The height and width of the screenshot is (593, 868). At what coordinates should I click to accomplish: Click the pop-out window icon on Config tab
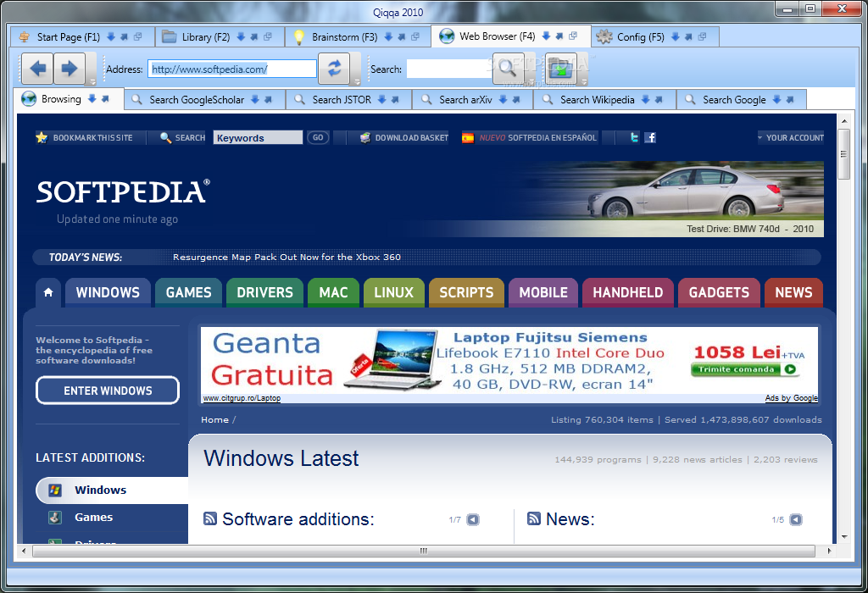[x=702, y=36]
